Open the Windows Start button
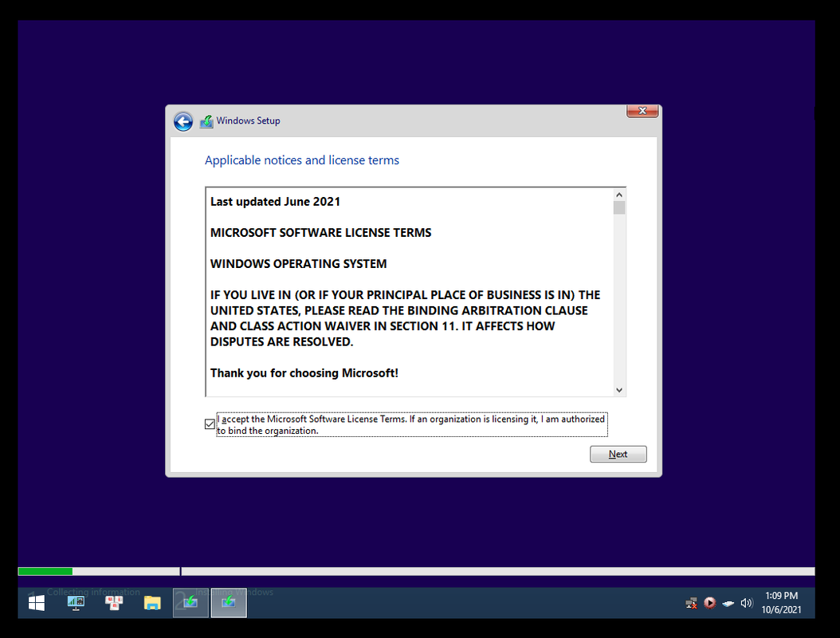Viewport: 840px width, 638px height. click(x=37, y=603)
